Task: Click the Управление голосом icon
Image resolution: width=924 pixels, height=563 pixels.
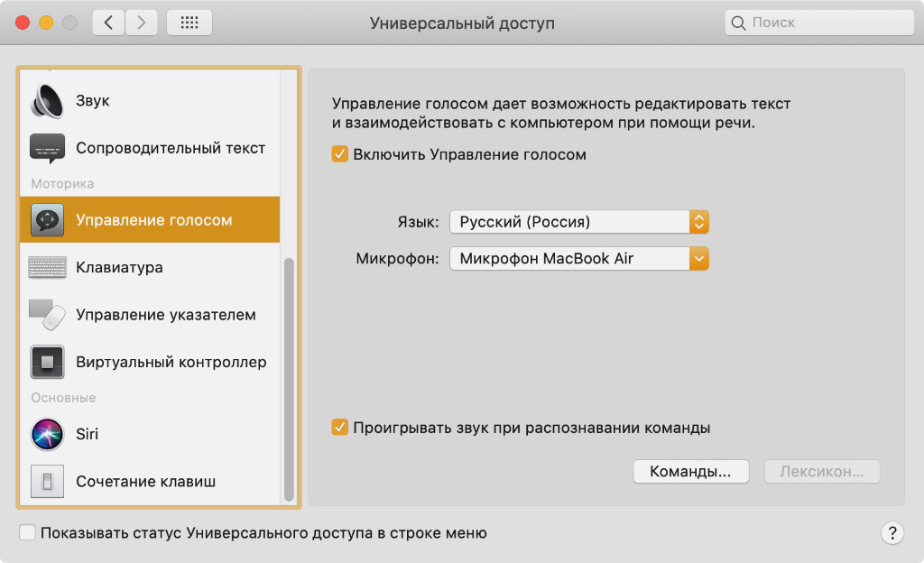Action: (x=47, y=219)
